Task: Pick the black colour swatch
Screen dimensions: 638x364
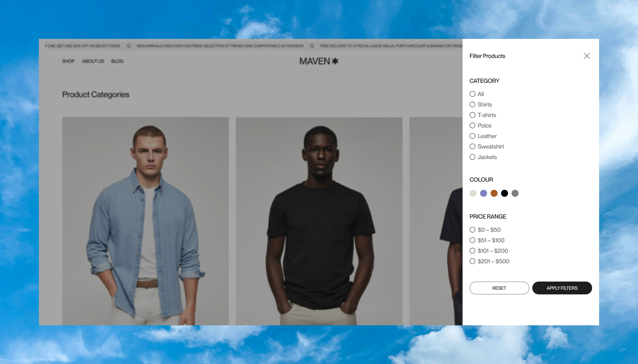Action: point(504,193)
